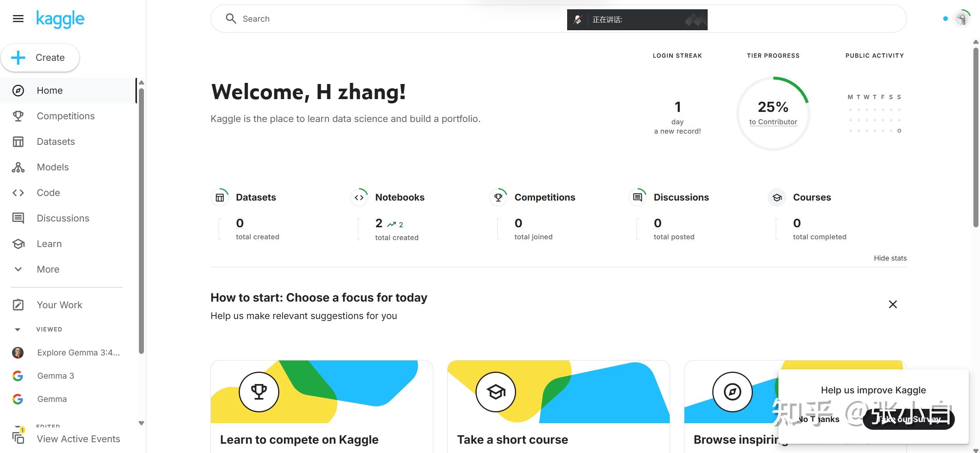Click the Notebooks stats code icon

click(x=359, y=197)
